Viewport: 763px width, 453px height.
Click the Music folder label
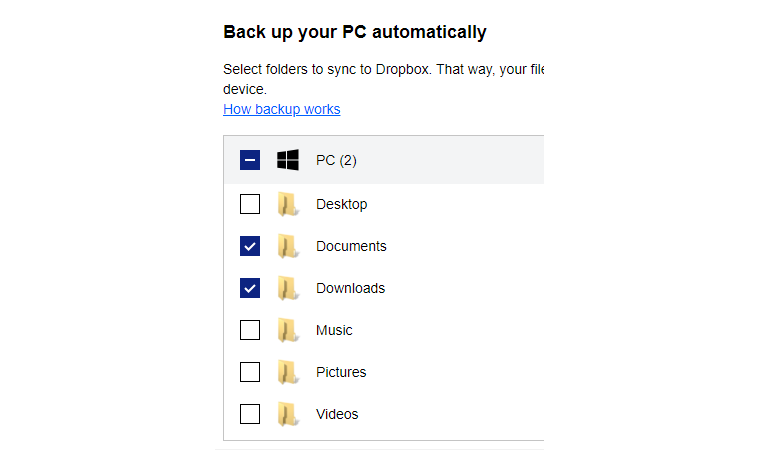[334, 330]
